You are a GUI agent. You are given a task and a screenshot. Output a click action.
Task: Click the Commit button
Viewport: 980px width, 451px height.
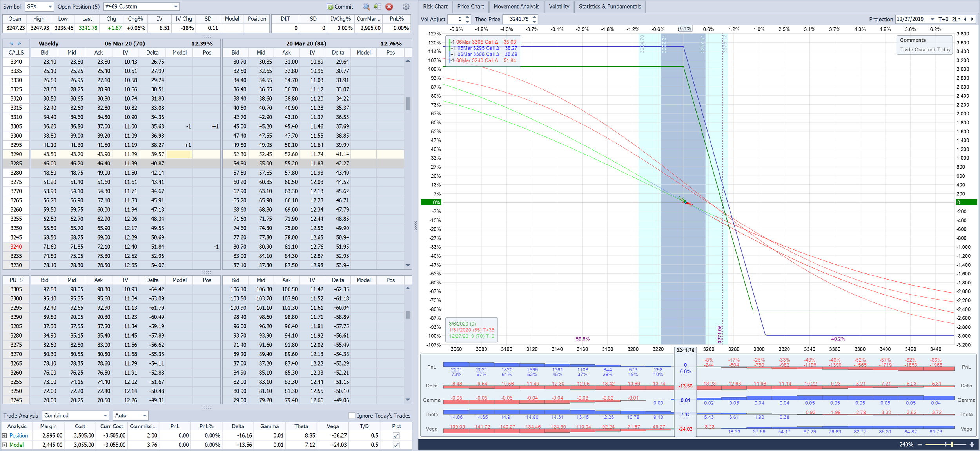tap(340, 7)
